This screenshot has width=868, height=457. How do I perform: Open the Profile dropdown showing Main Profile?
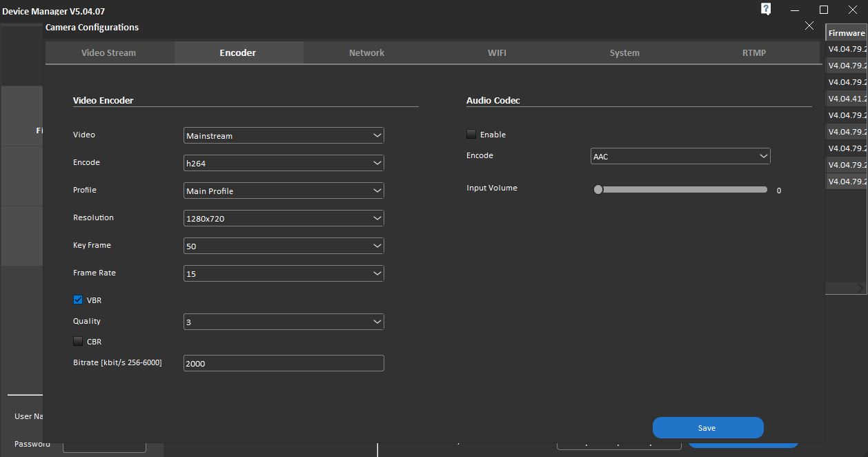pos(284,191)
